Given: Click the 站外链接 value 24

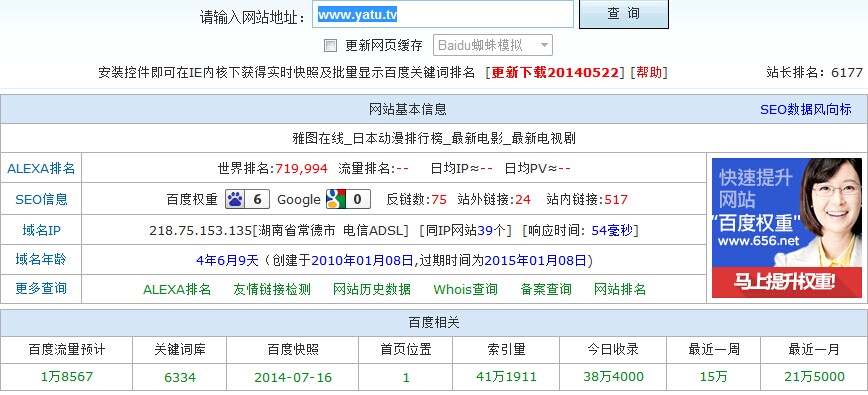Looking at the screenshot, I should 523,200.
